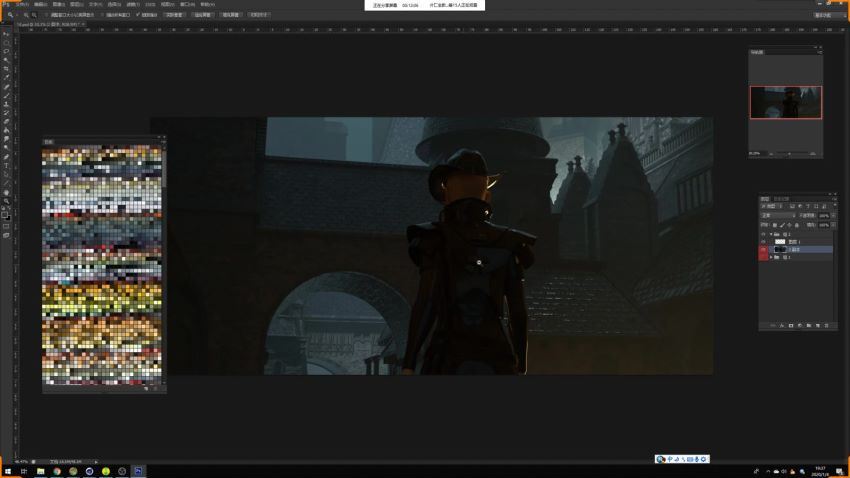
Task: Hide the layer with white thumbnail
Action: [x=763, y=242]
